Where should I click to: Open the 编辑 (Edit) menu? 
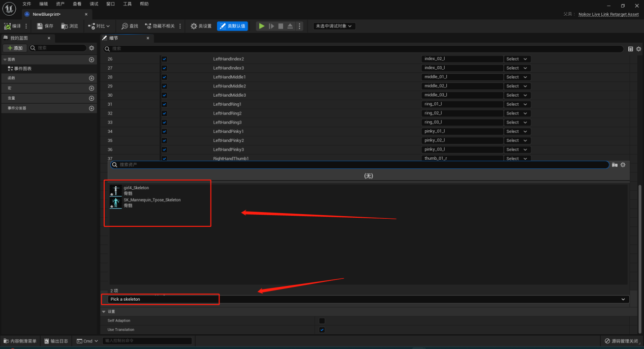(x=44, y=4)
